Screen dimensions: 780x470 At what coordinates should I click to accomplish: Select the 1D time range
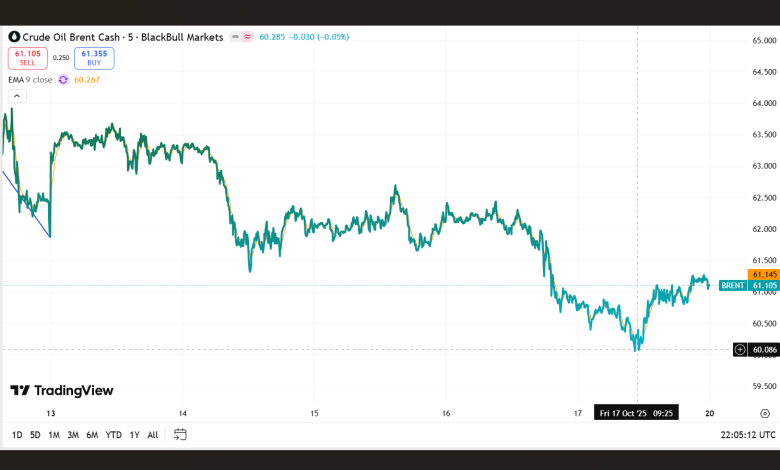click(x=16, y=434)
